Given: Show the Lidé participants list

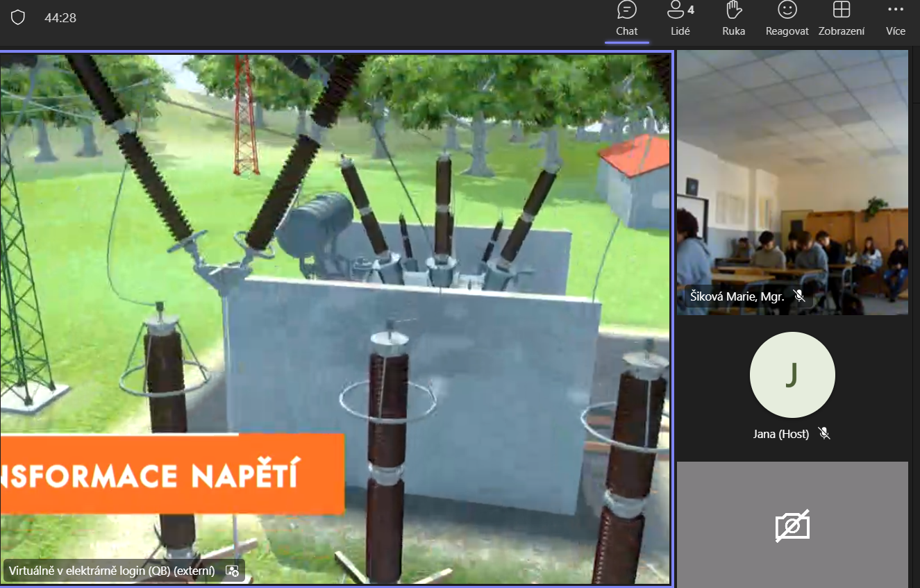Looking at the screenshot, I should tap(680, 19).
